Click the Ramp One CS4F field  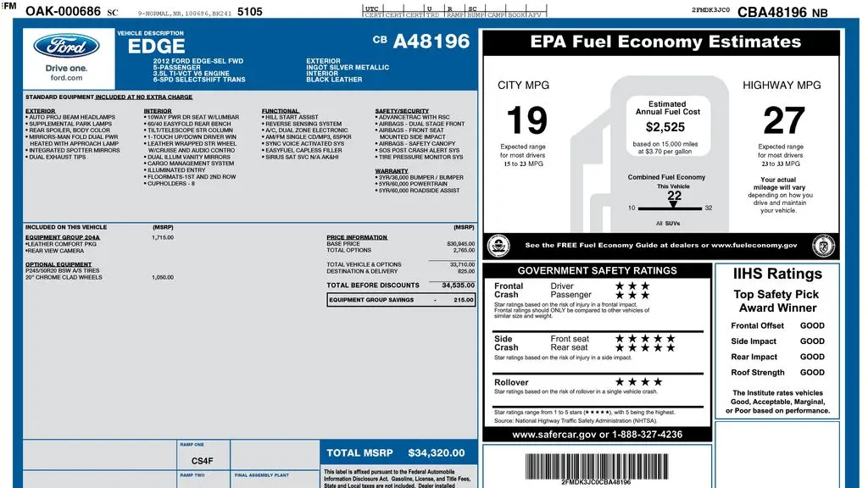pyautogui.click(x=203, y=455)
